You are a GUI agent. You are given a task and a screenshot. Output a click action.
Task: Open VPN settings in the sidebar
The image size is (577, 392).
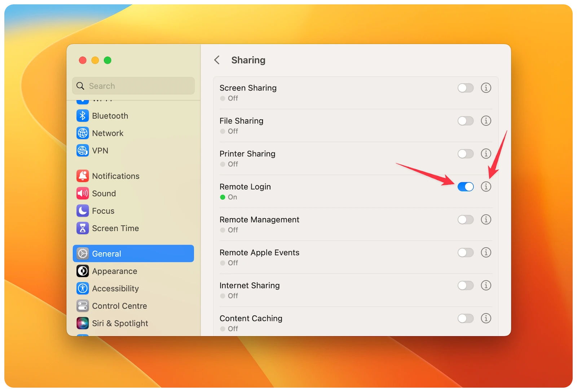pyautogui.click(x=133, y=150)
